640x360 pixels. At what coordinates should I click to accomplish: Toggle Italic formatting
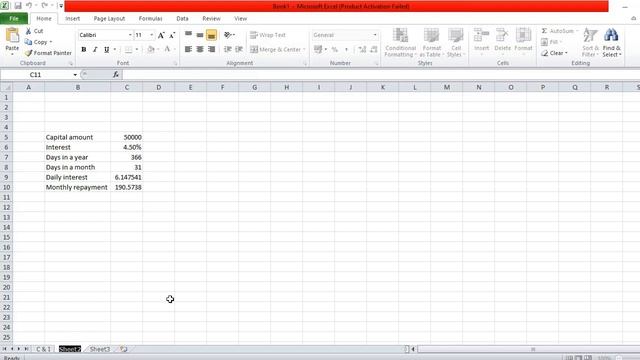(95, 49)
